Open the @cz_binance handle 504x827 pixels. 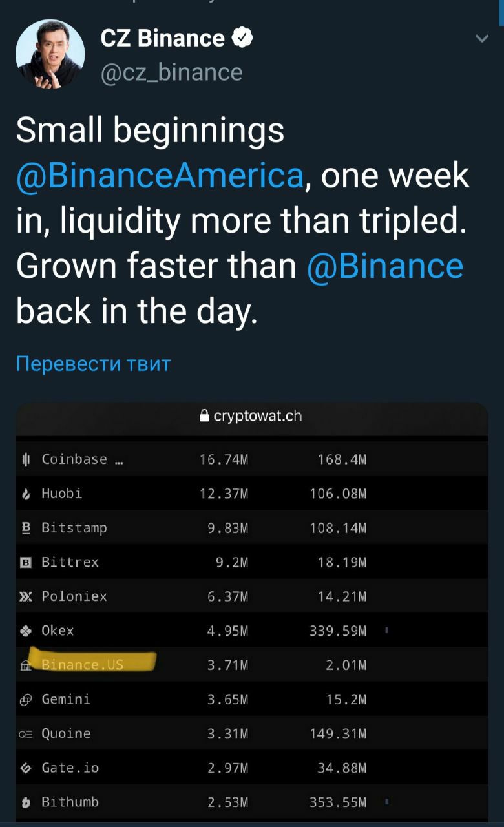(x=171, y=72)
